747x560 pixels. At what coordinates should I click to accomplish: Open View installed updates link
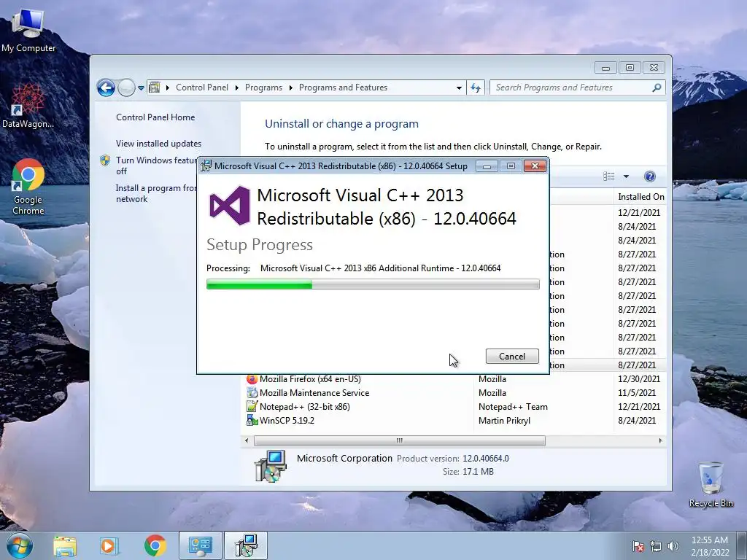pos(158,144)
